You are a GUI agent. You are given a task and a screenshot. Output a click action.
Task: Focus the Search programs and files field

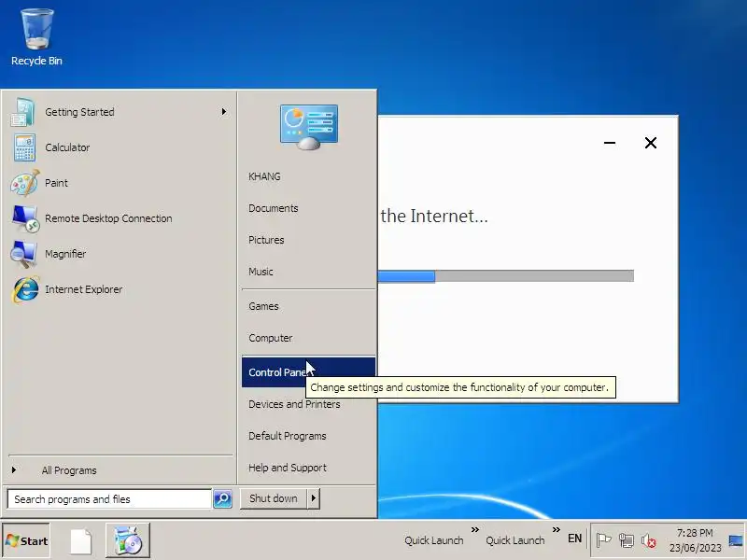coord(109,499)
